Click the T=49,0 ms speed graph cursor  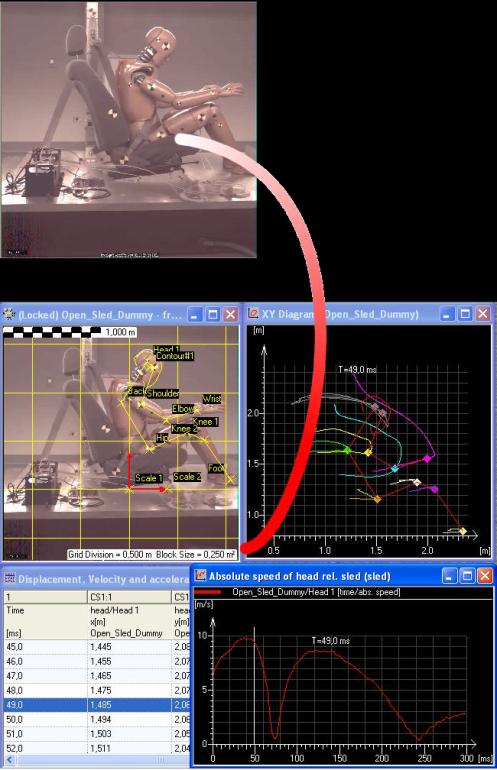click(254, 686)
